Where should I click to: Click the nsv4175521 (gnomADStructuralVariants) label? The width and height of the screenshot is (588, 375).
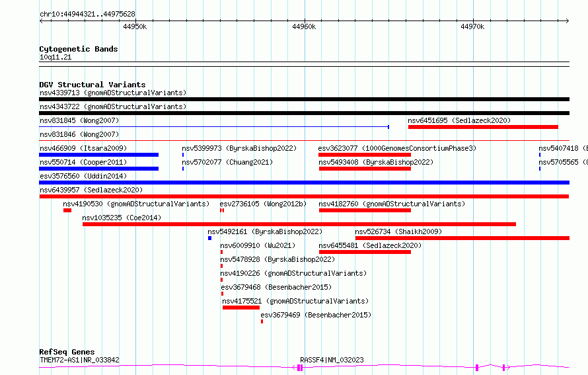(x=295, y=301)
